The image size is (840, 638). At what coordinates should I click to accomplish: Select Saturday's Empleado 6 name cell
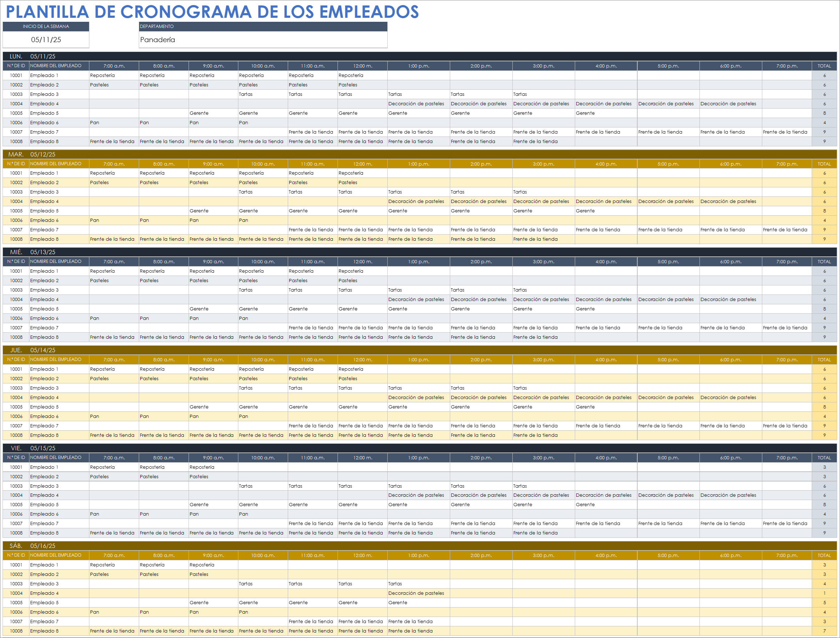(x=59, y=612)
